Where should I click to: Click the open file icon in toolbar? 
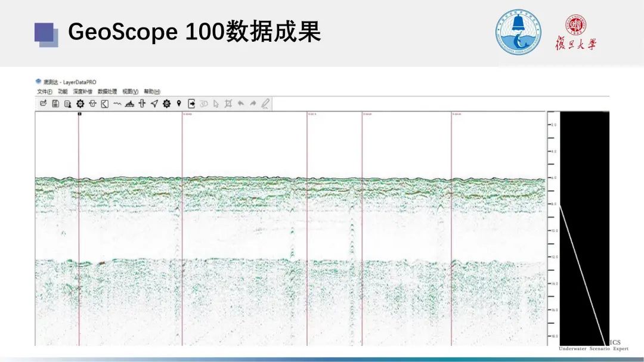click(x=43, y=104)
